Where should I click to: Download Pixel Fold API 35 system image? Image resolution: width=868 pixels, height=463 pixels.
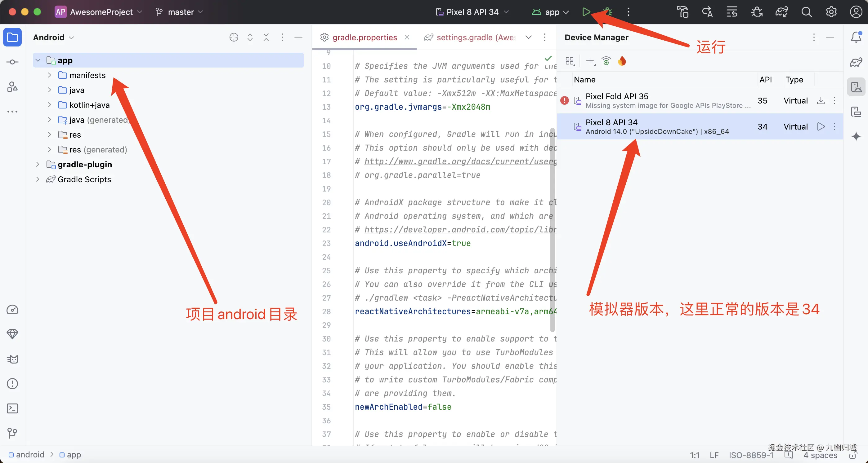pyautogui.click(x=821, y=100)
